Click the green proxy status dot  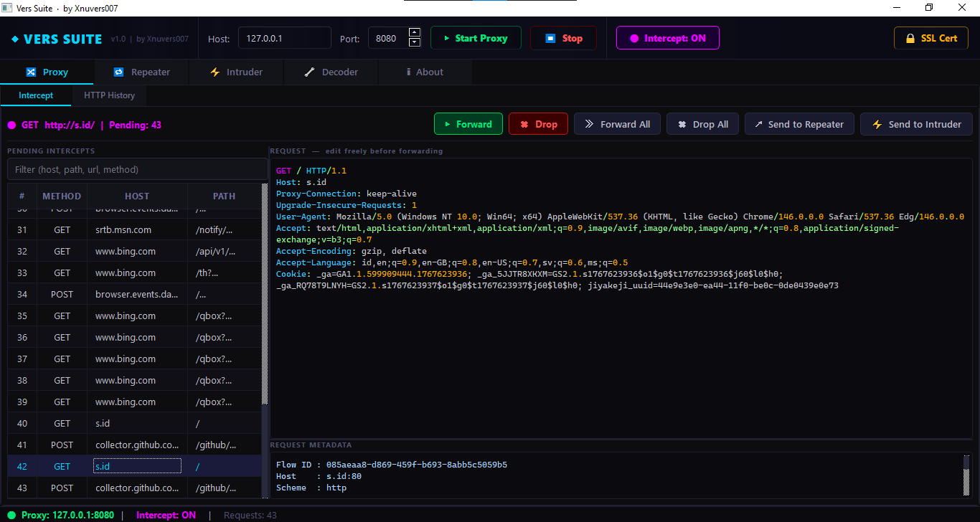10,515
